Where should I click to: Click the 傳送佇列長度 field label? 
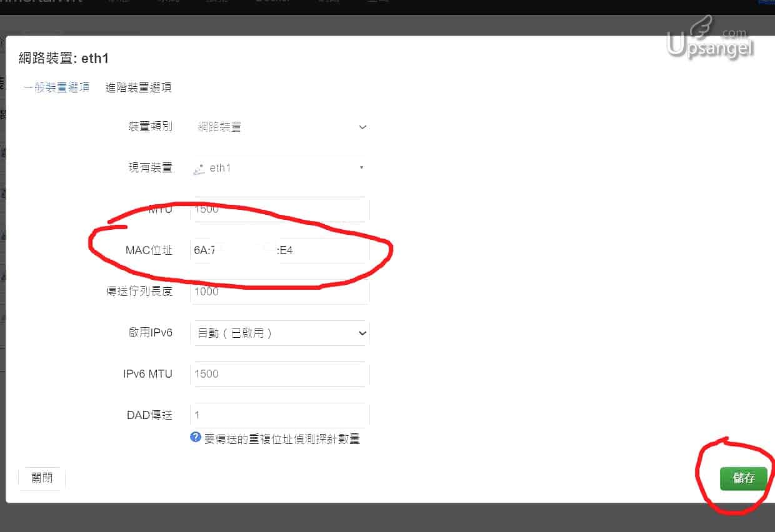click(x=139, y=292)
